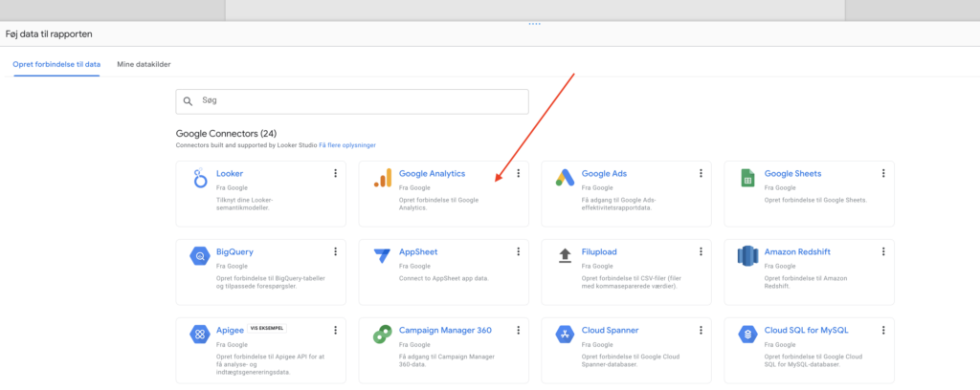Click the Google Connectors (24) heading
Screen dimensions: 980x390
(226, 134)
